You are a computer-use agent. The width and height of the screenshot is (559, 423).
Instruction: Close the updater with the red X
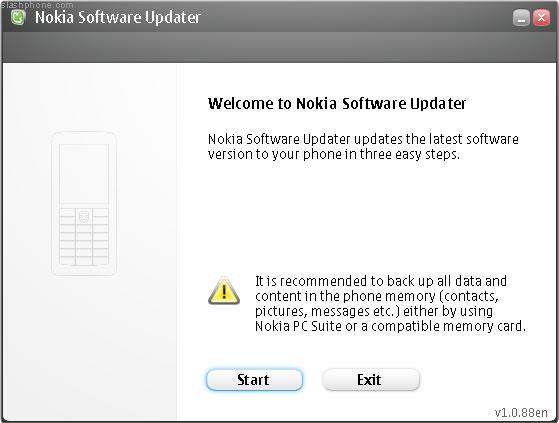(541, 18)
